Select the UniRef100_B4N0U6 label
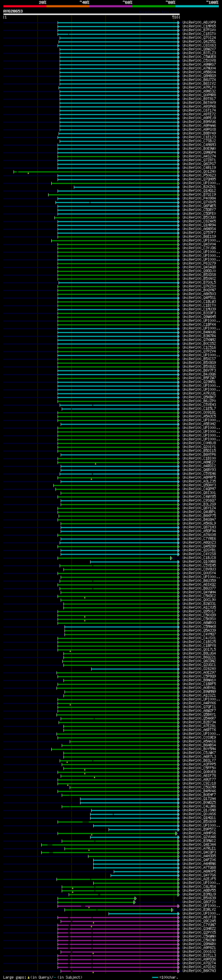The width and height of the screenshot is (222, 980). (199, 332)
